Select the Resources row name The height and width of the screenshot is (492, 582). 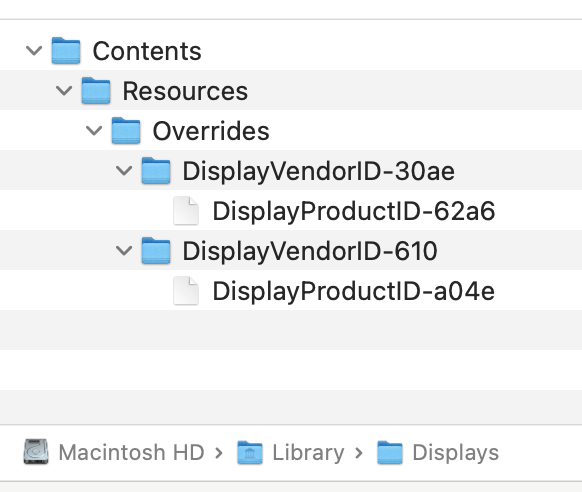click(x=185, y=91)
